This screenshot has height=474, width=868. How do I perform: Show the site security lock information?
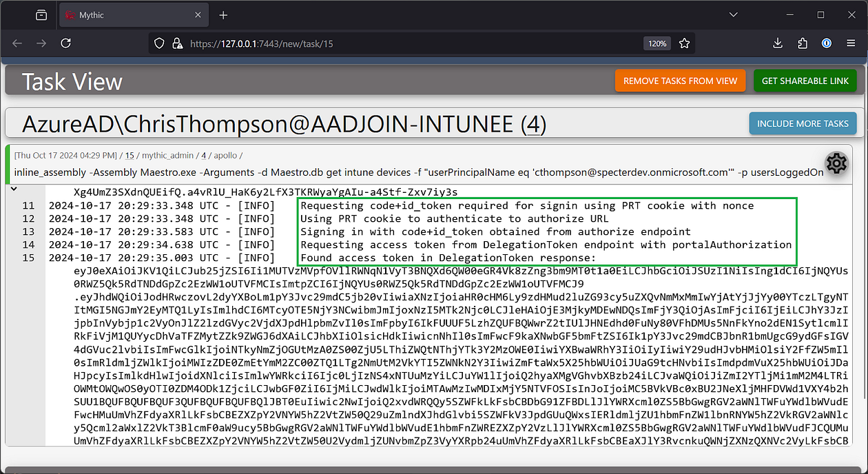pyautogui.click(x=176, y=43)
